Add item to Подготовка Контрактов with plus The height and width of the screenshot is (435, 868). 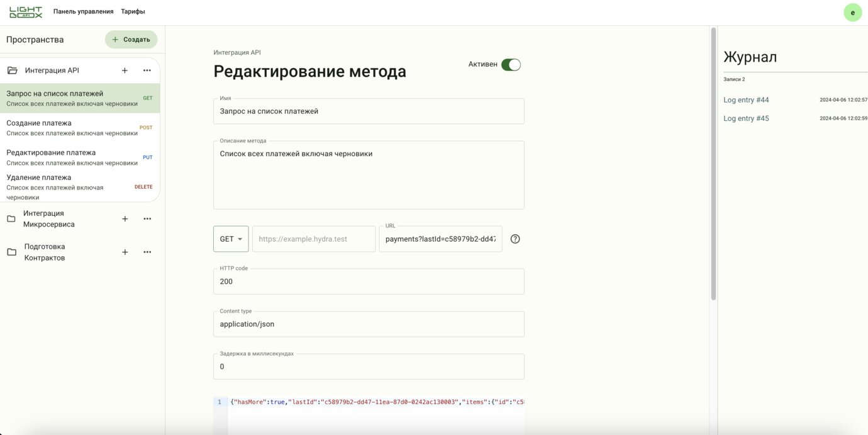point(125,252)
